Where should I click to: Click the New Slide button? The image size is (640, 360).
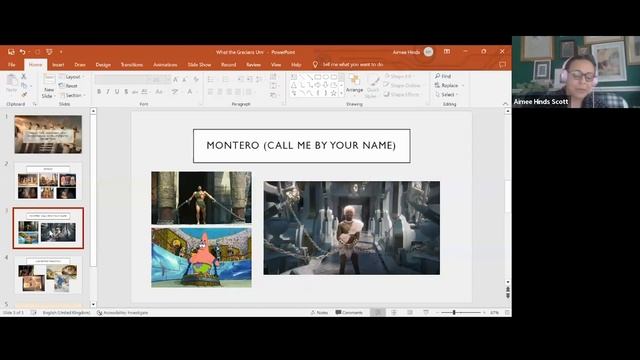coord(49,87)
